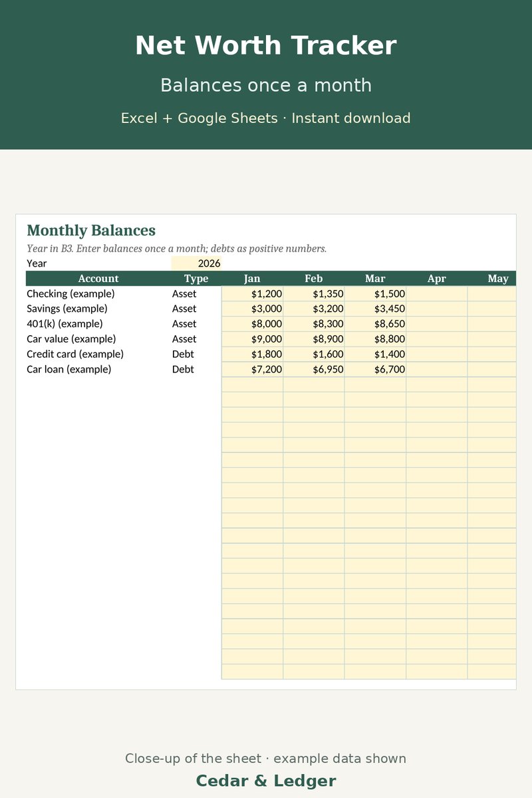The height and width of the screenshot is (798, 532).
Task: Select the Type cell for Savings row
Action: point(196,309)
